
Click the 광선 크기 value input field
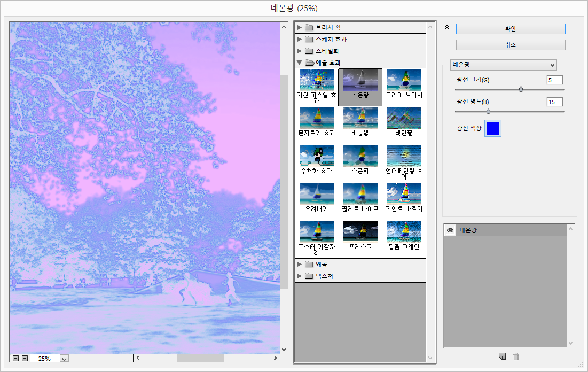(554, 80)
